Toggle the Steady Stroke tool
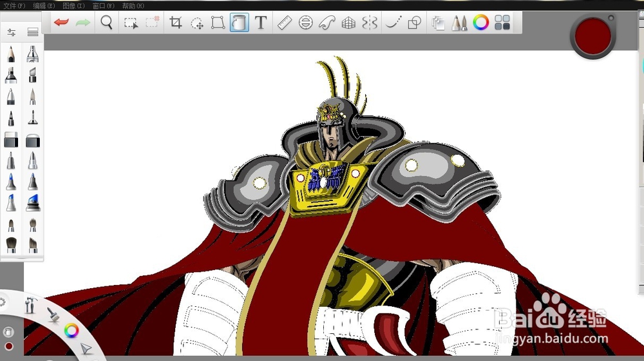This screenshot has width=644, height=361. pyautogui.click(x=393, y=23)
